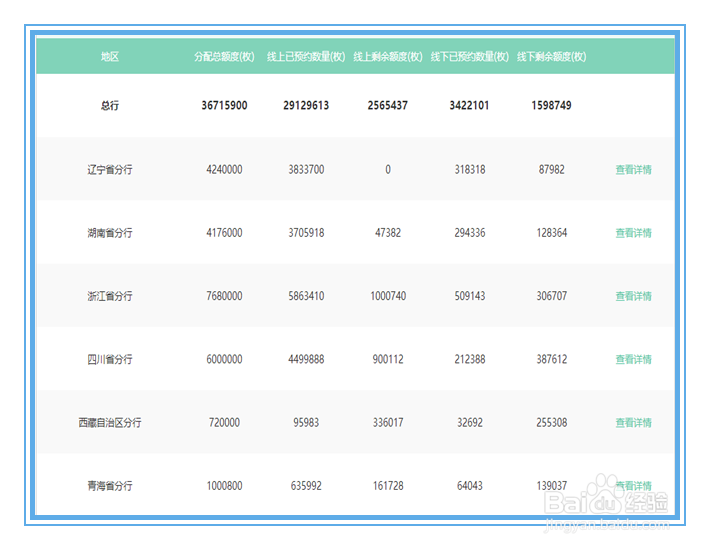Select value 900112 in 四川 row

388,359
